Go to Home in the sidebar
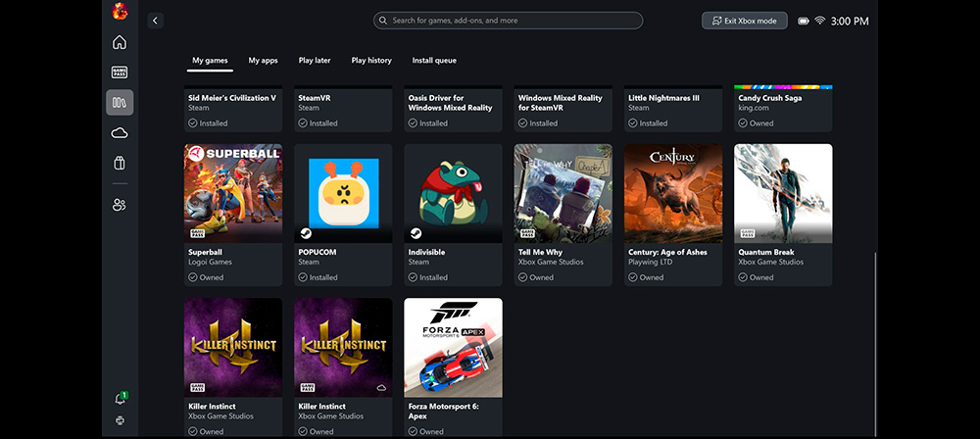 [x=120, y=42]
